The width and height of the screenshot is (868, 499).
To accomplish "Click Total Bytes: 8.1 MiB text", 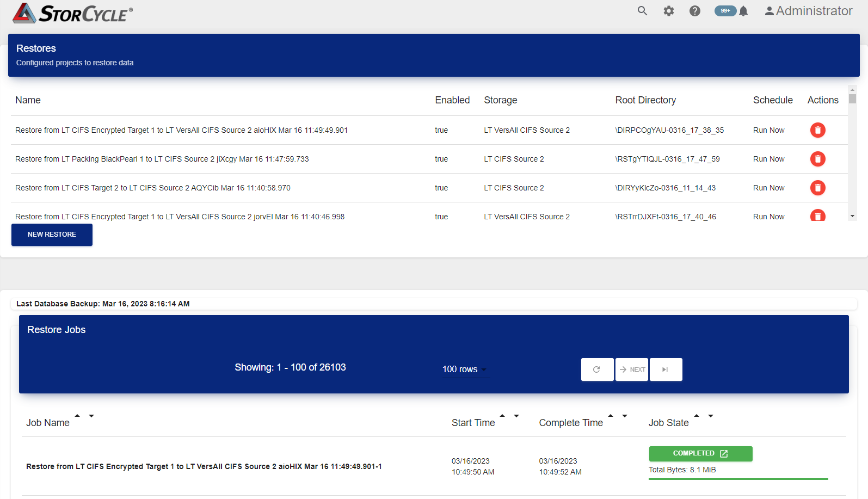I will 682,470.
